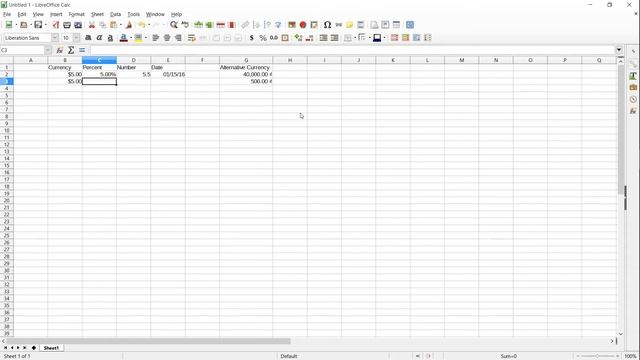640x360 pixels.
Task: Format as number 0.0 icon
Action: tap(274, 38)
